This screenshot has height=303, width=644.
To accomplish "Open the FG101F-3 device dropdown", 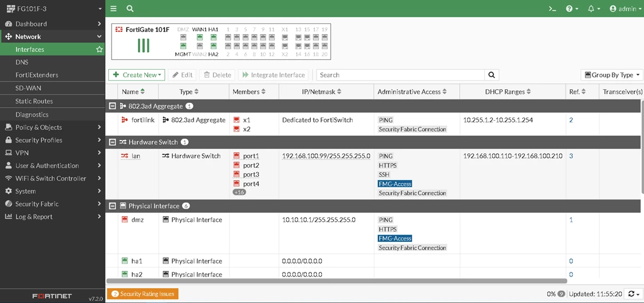I will coord(53,9).
